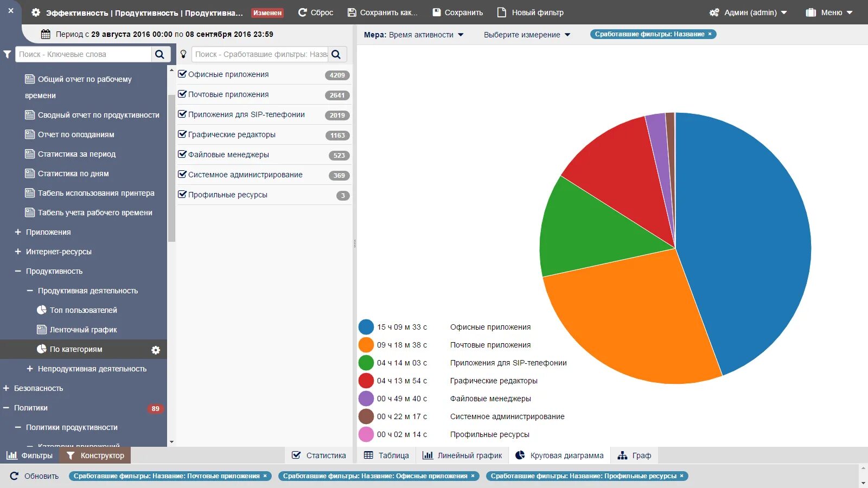Uncheck Приложения для SIP-телефонии checkbox

tap(182, 114)
